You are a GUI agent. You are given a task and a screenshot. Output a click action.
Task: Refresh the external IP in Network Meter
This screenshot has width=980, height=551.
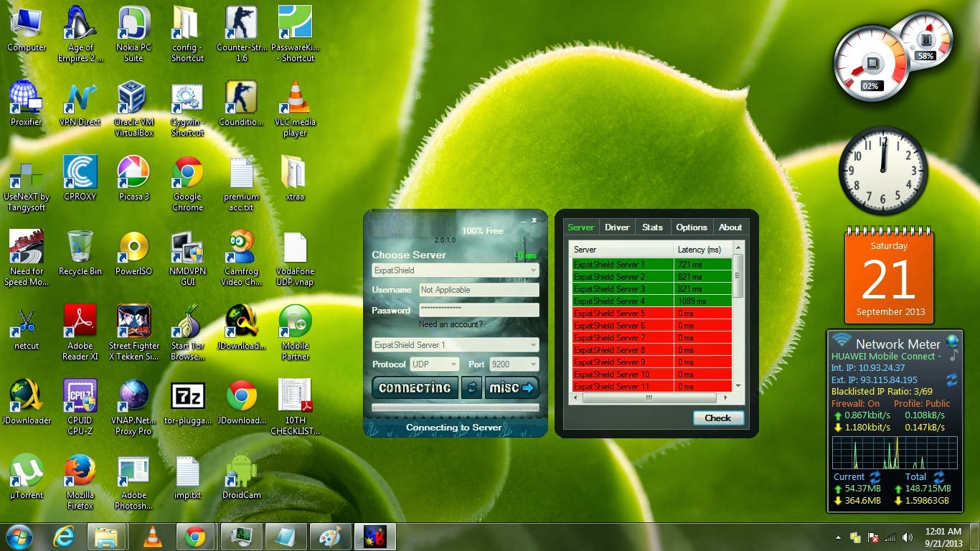952,379
